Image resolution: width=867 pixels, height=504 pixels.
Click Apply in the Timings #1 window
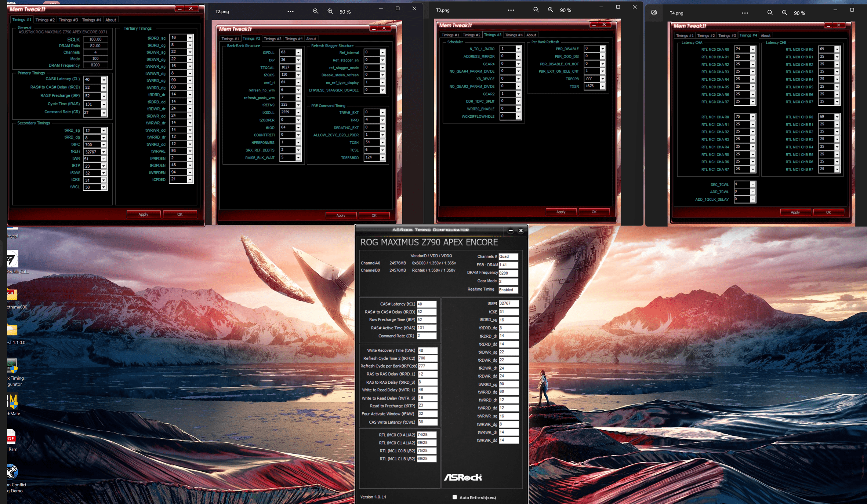[143, 214]
